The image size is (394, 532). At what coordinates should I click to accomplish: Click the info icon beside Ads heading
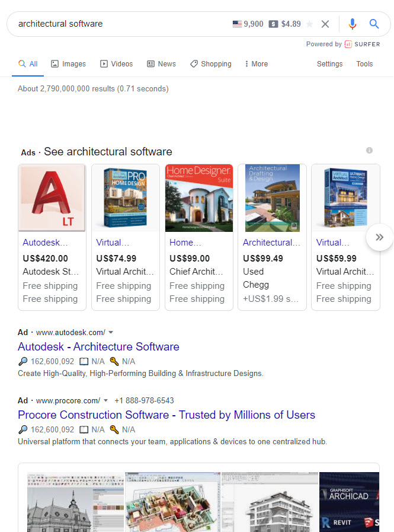[369, 151]
